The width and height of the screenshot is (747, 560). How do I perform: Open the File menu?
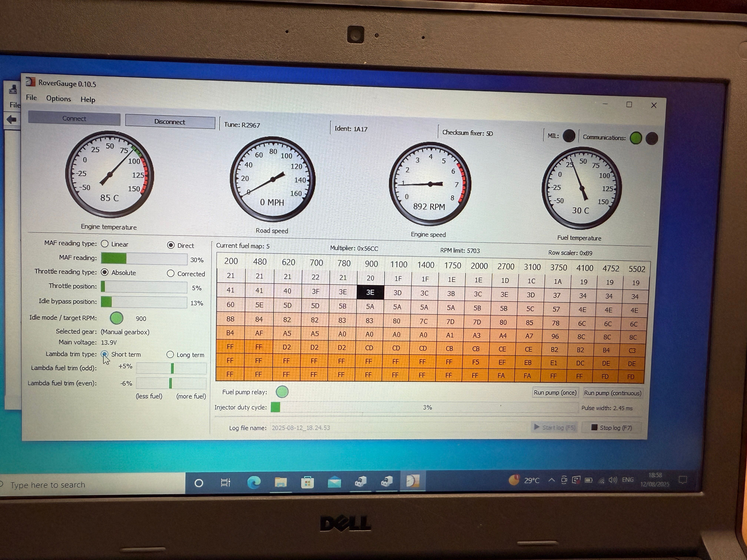31,98
